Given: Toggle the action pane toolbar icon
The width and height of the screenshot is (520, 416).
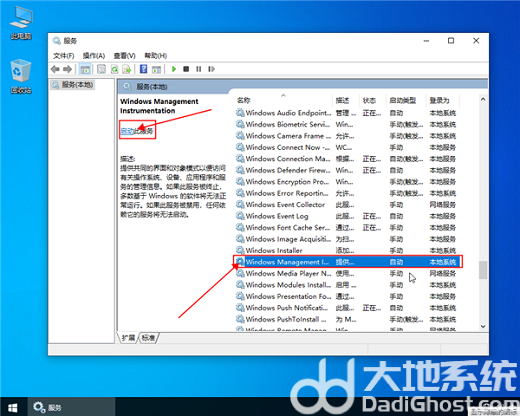Looking at the screenshot, I should click(x=156, y=69).
